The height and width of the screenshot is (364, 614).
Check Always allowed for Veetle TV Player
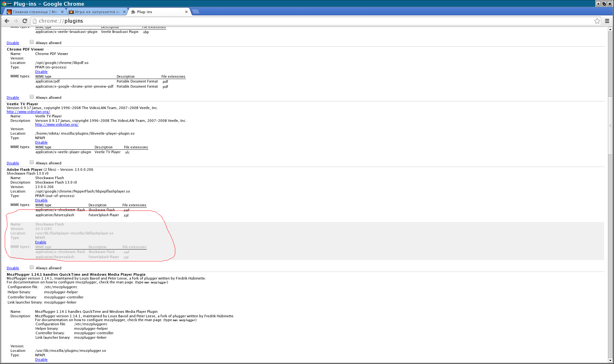click(x=32, y=162)
